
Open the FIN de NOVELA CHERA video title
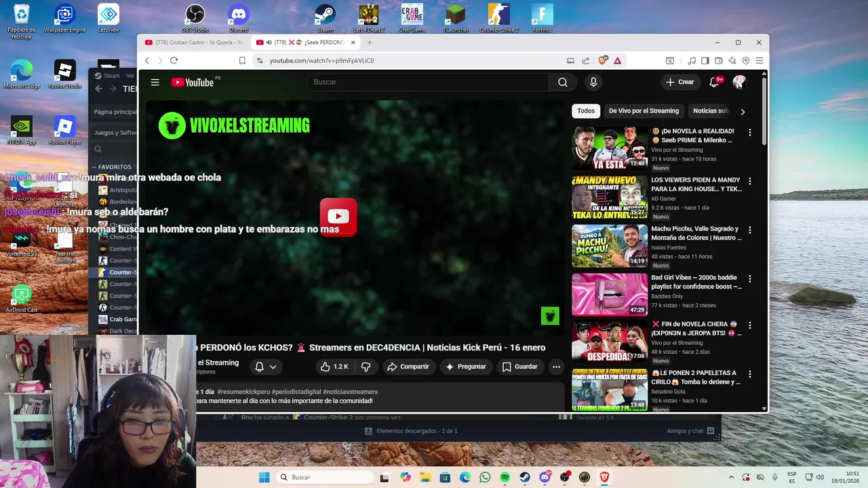pos(696,329)
